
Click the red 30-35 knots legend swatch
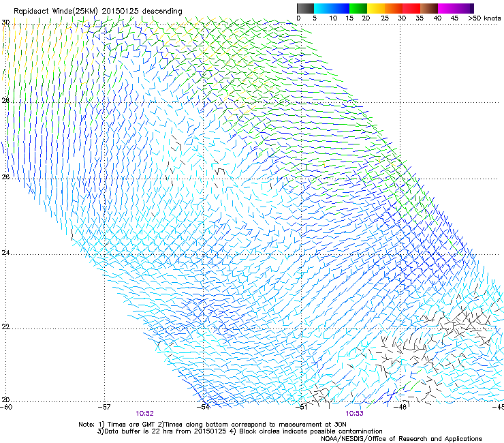(x=411, y=8)
